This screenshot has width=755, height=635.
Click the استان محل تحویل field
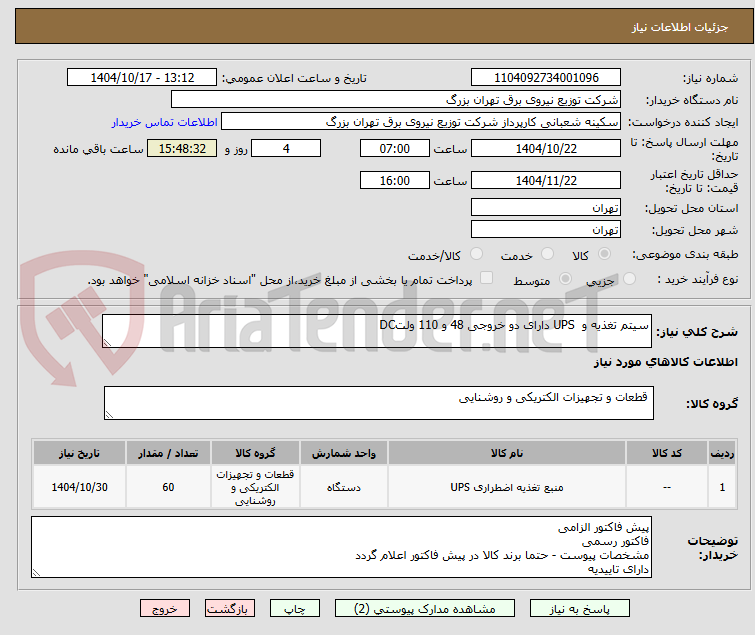546,207
